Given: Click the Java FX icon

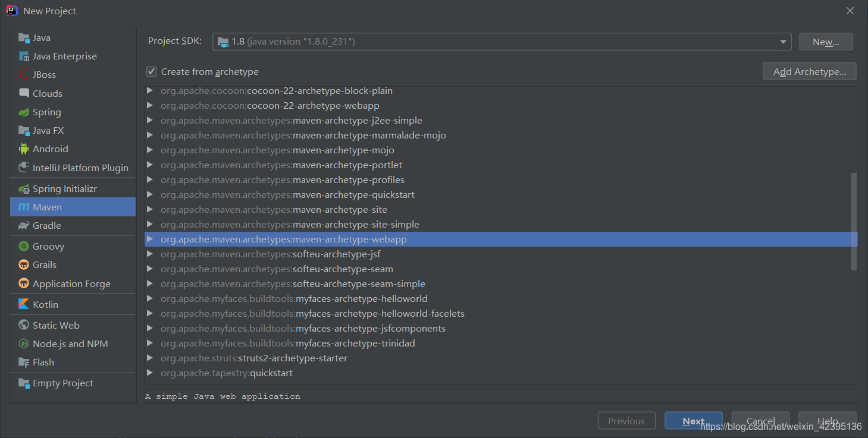Looking at the screenshot, I should [x=24, y=130].
